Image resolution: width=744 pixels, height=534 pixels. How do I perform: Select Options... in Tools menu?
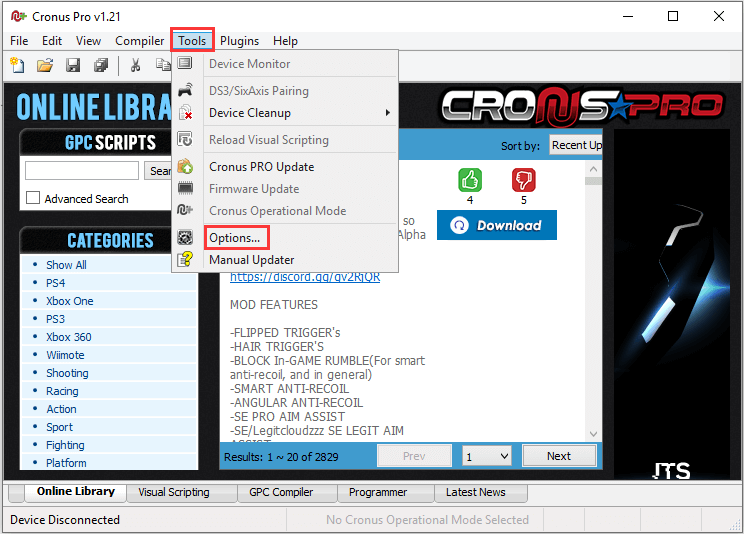[x=235, y=238]
